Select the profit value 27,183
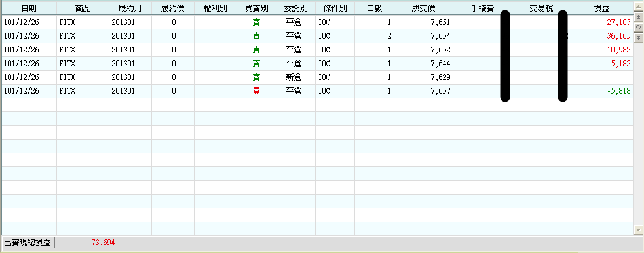The height and width of the screenshot is (253, 644). click(618, 22)
